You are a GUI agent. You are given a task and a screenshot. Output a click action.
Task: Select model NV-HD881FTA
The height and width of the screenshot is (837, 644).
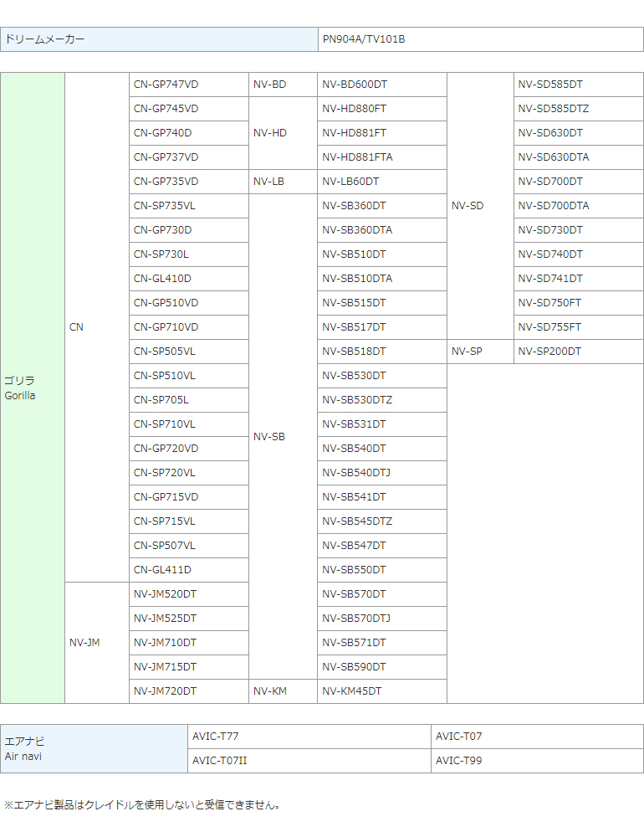(x=382, y=157)
